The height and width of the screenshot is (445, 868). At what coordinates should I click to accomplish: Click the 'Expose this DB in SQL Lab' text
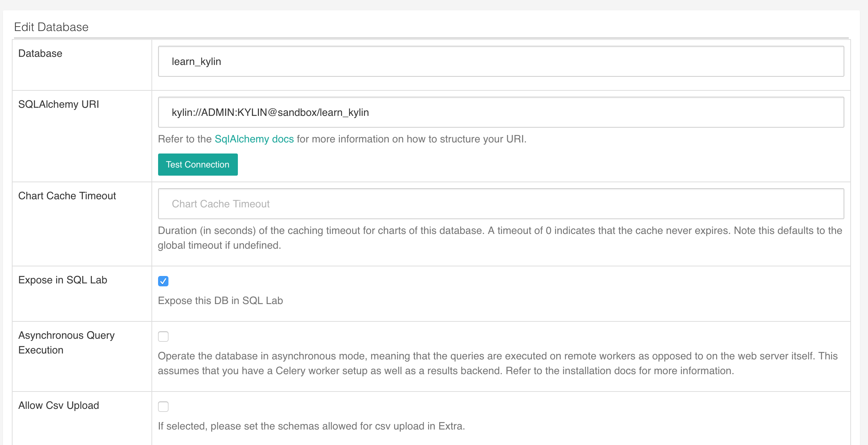pyautogui.click(x=221, y=301)
